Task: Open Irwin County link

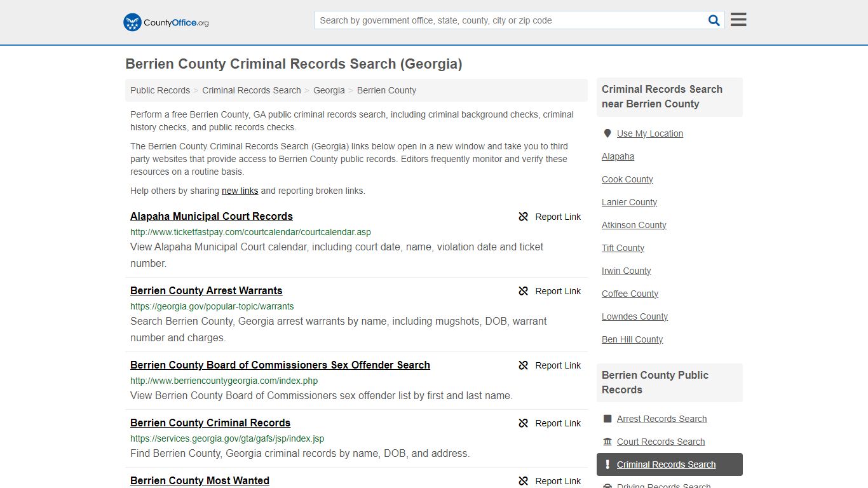Action: (x=627, y=271)
